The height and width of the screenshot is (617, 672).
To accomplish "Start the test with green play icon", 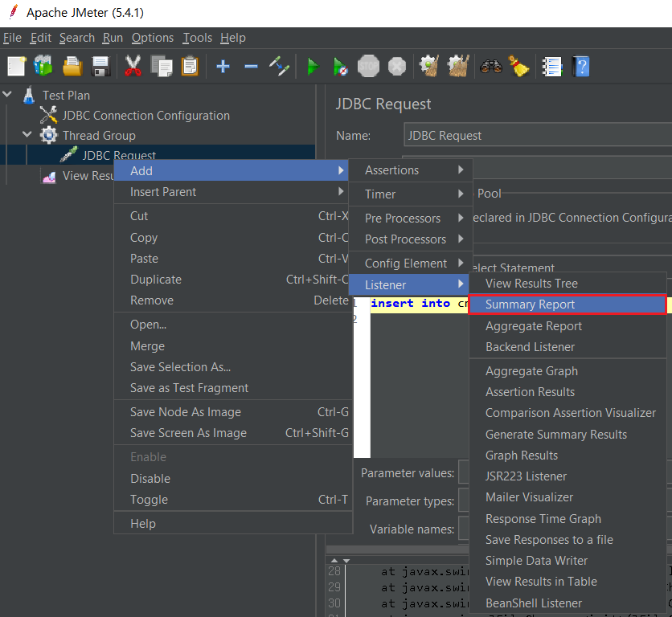I will [x=313, y=67].
